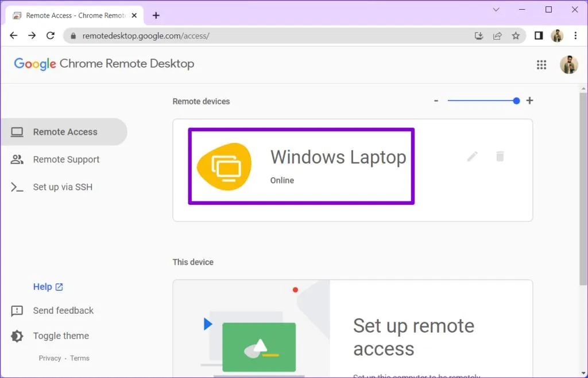Click the yellow Windows Laptop device icon

tap(225, 166)
